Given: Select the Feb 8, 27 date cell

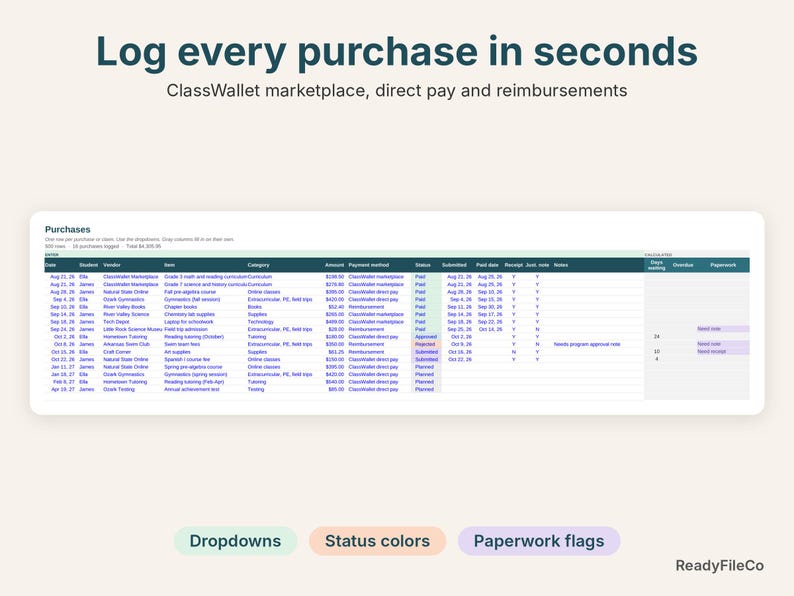Looking at the screenshot, I should point(64,382).
